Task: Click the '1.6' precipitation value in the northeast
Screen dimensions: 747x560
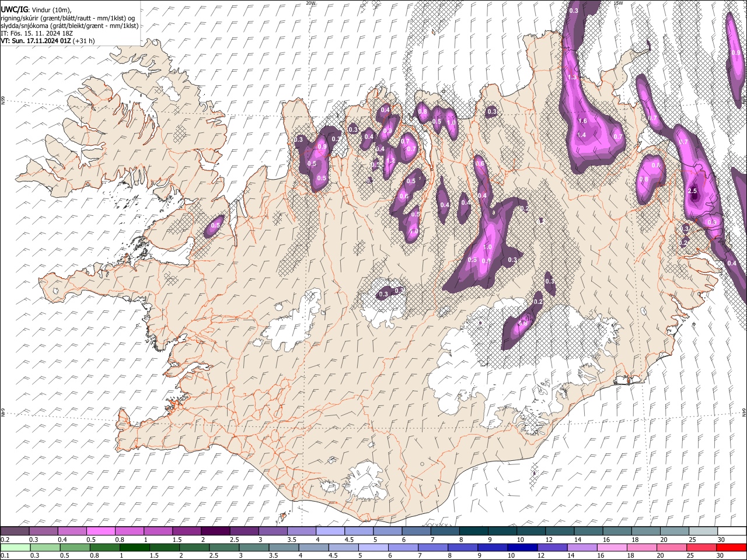Action: click(x=582, y=121)
